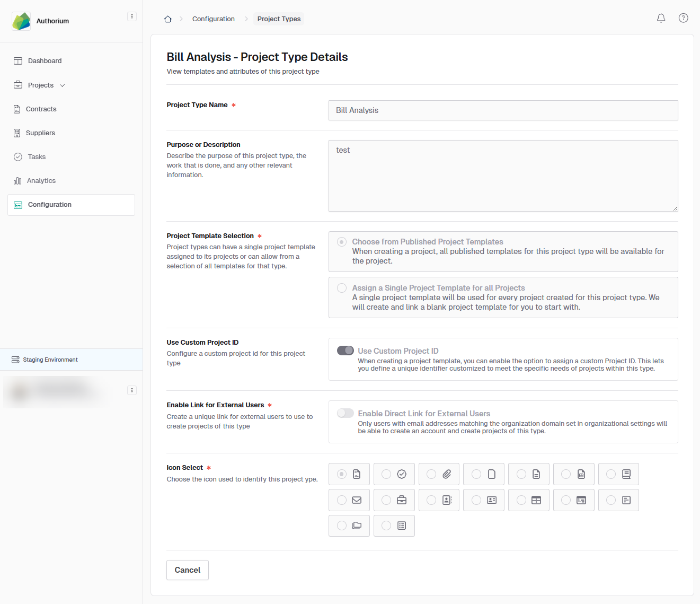Click the Cancel button

[x=188, y=570]
